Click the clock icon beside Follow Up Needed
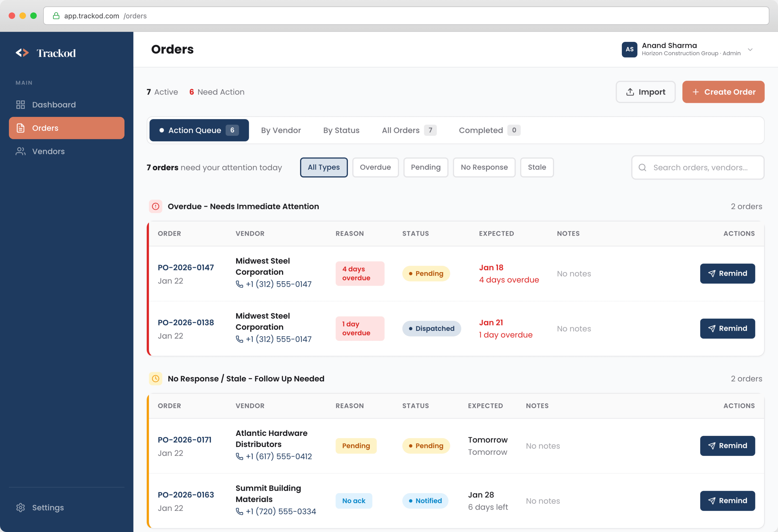The height and width of the screenshot is (532, 778). click(155, 378)
